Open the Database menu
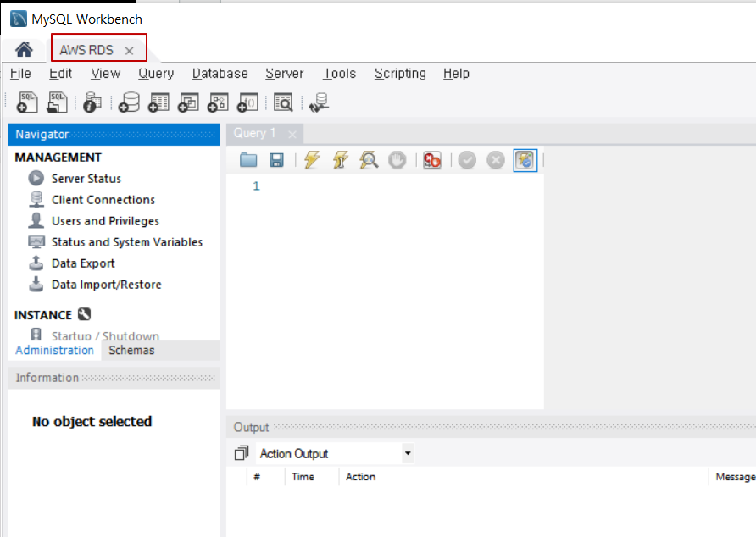756x537 pixels. (220, 74)
